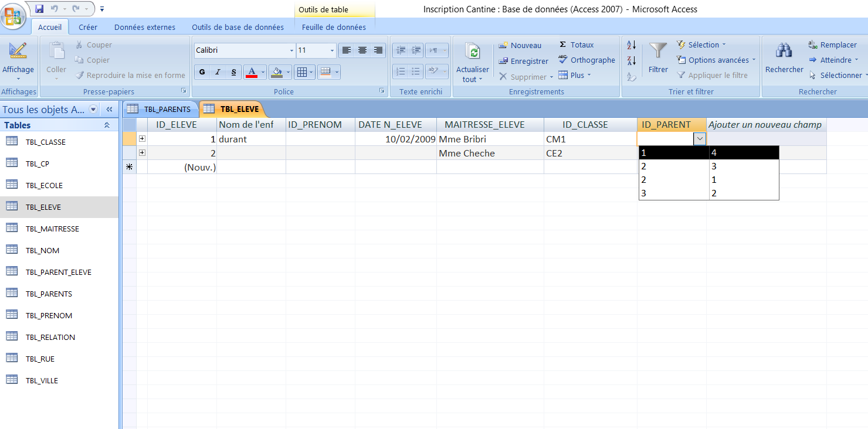The image size is (868, 429).
Task: Expand subdatasheet for ID_ELEVE row 2
Action: 142,153
